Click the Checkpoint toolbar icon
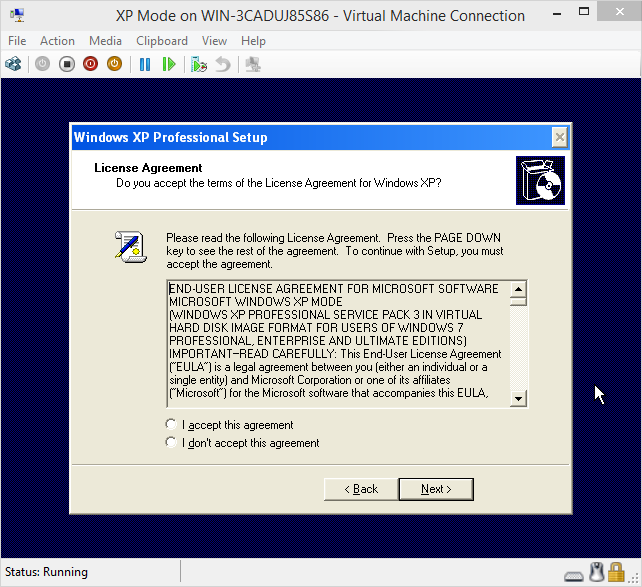This screenshot has height=587, width=642. click(199, 64)
